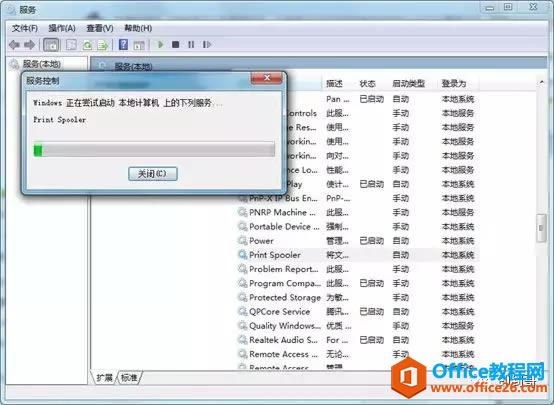This screenshot has height=405, width=554.
Task: Select the Print Spooler service row
Action: [x=358, y=255]
